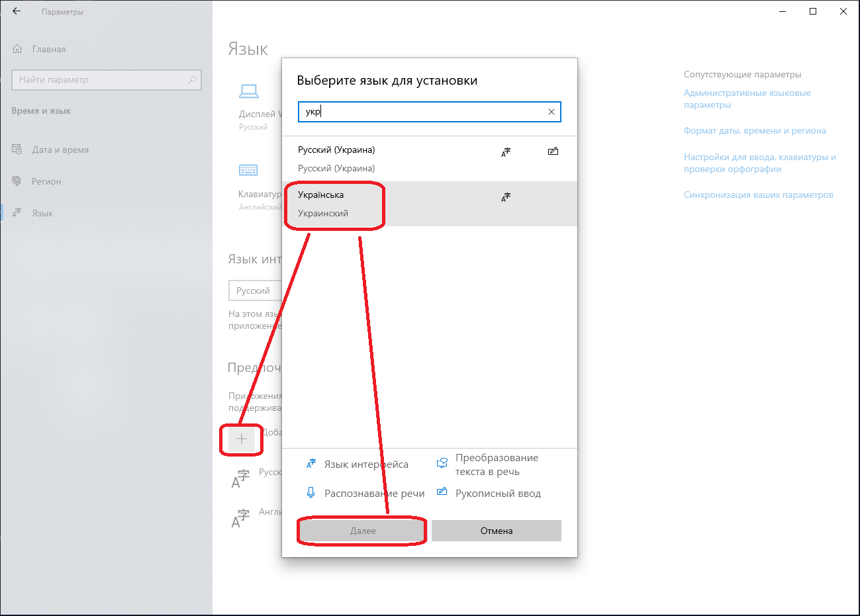Click the plus button to add a language
The width and height of the screenshot is (860, 616).
point(242,439)
